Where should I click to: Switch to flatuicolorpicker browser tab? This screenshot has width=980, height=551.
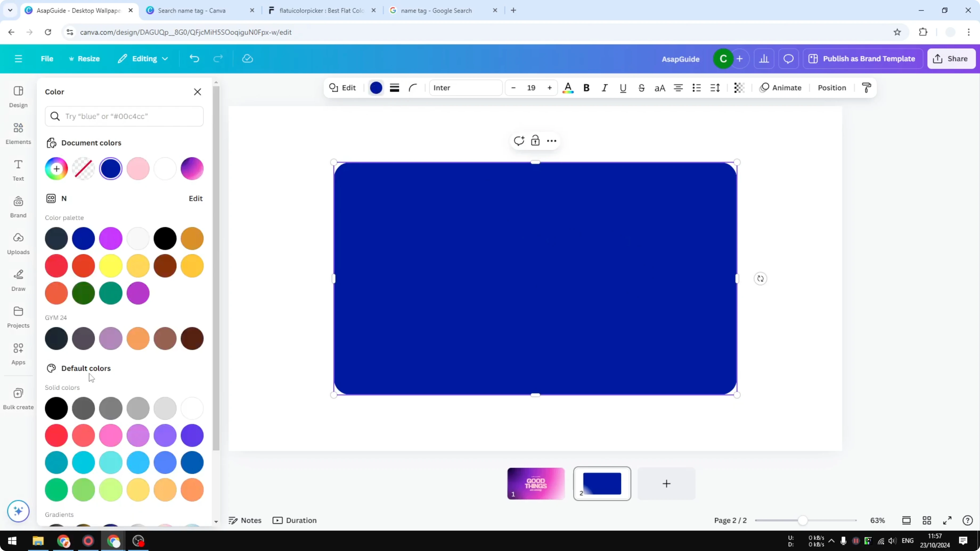322,10
